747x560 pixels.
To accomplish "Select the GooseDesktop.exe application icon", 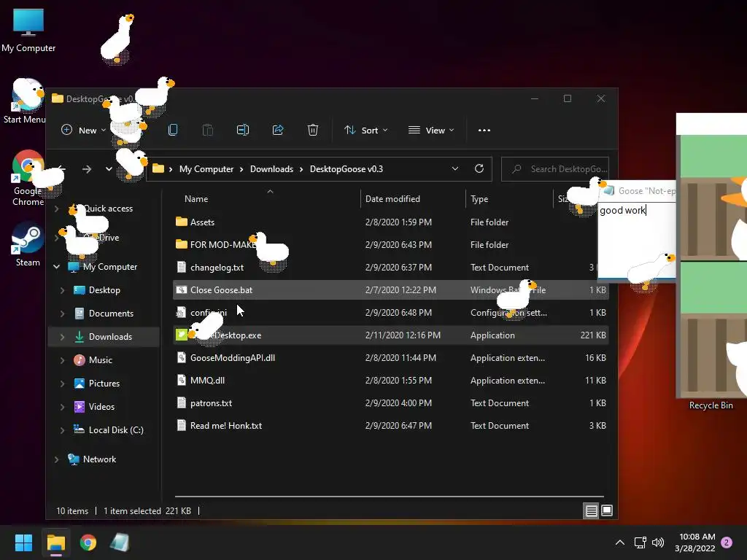I will tap(181, 335).
